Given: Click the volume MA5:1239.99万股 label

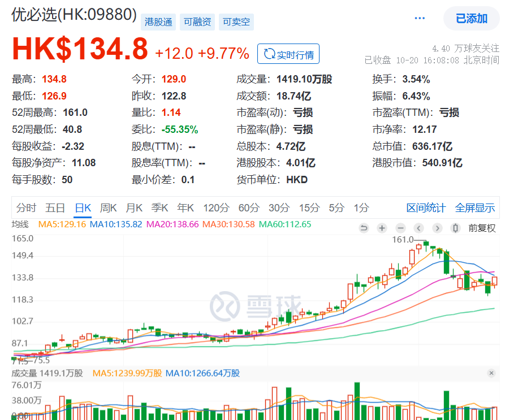Looking at the screenshot, I should pos(127,373).
